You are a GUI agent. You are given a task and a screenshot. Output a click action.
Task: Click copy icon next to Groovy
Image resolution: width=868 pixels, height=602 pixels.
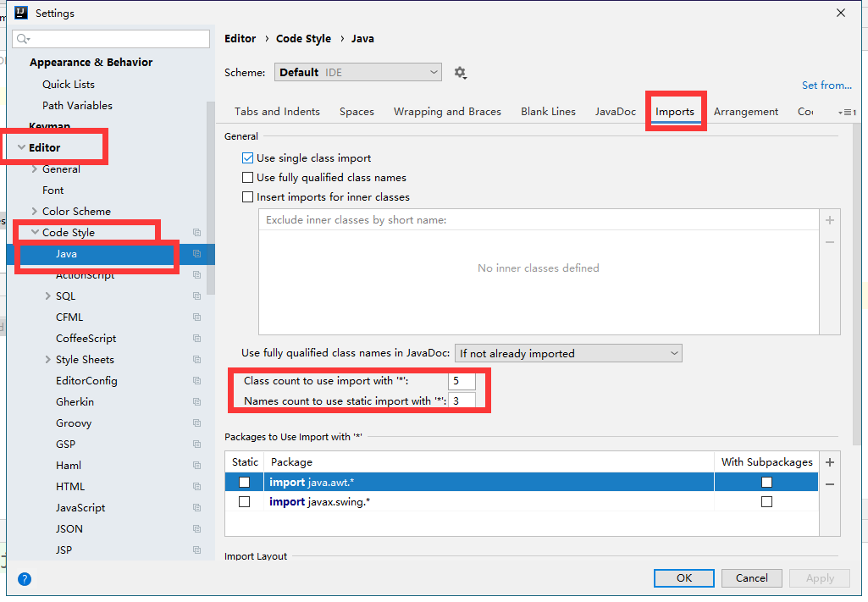(x=196, y=423)
